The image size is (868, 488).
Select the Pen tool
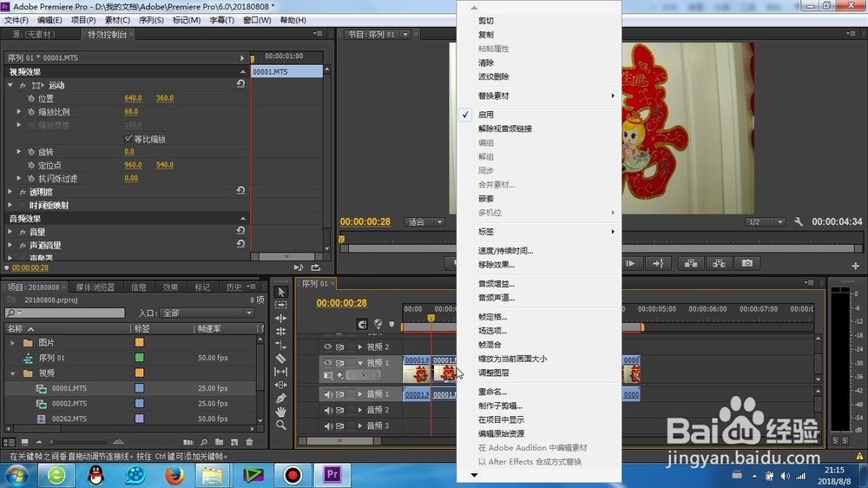[281, 399]
